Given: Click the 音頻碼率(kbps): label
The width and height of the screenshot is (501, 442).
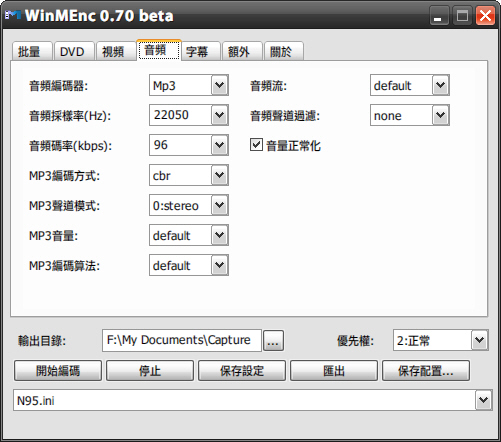Looking at the screenshot, I should coord(71,146).
